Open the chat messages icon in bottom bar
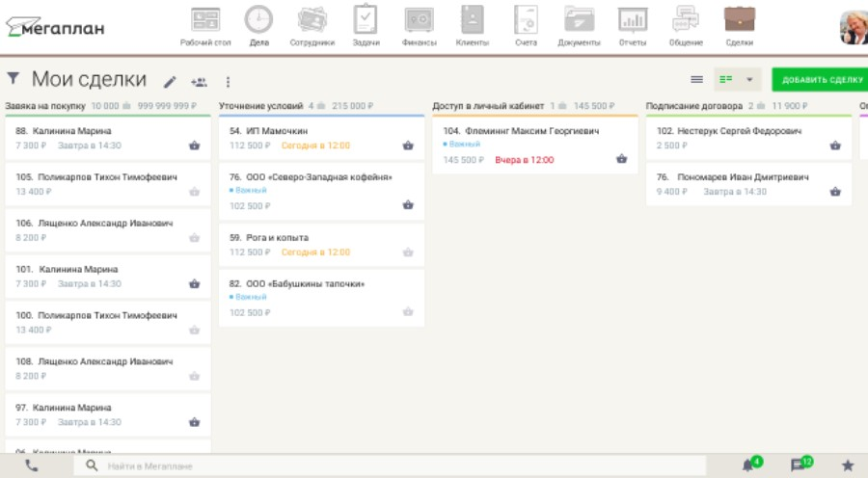 coord(799,465)
